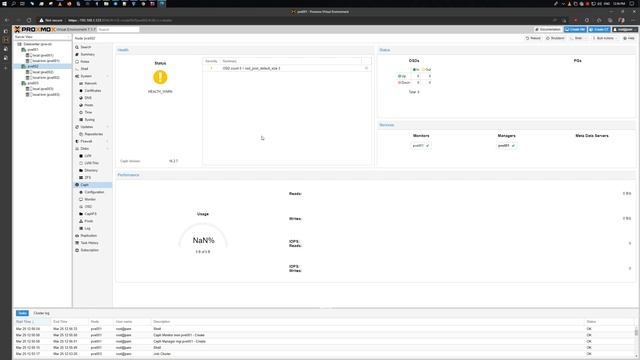Viewport: 640px width, 360px height.
Task: Select the Join Cluster task row
Action: click(324, 354)
